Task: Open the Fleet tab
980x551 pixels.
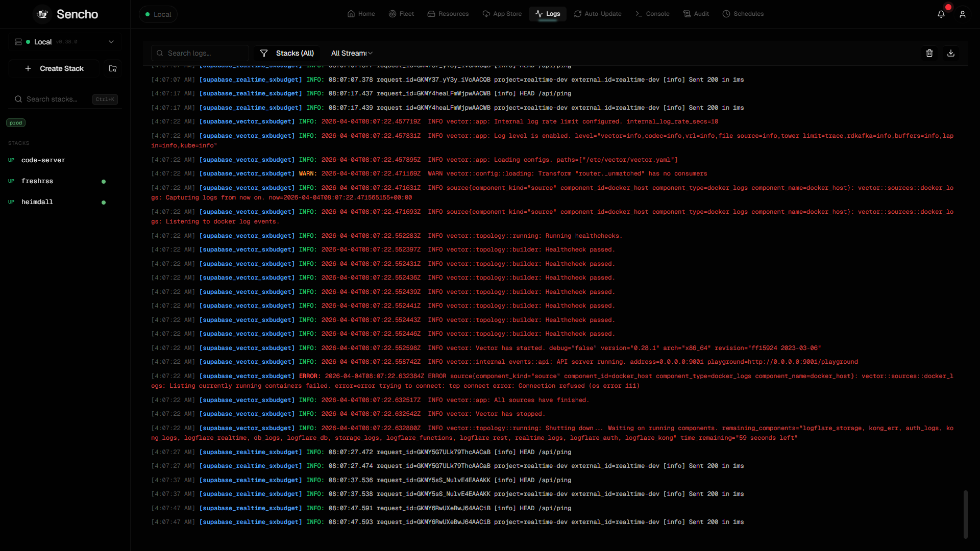Action: (x=401, y=14)
